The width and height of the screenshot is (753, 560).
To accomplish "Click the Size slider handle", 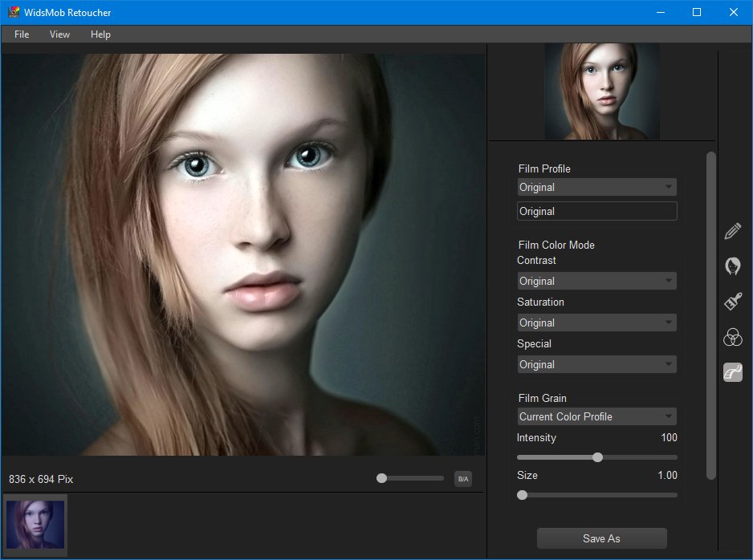I will pyautogui.click(x=523, y=495).
